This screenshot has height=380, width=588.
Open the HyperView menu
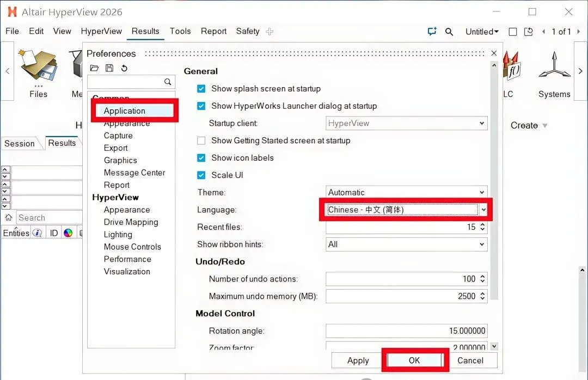101,31
